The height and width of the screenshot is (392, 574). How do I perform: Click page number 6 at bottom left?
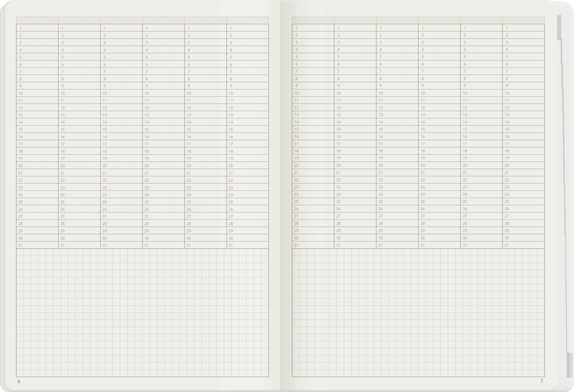19,381
